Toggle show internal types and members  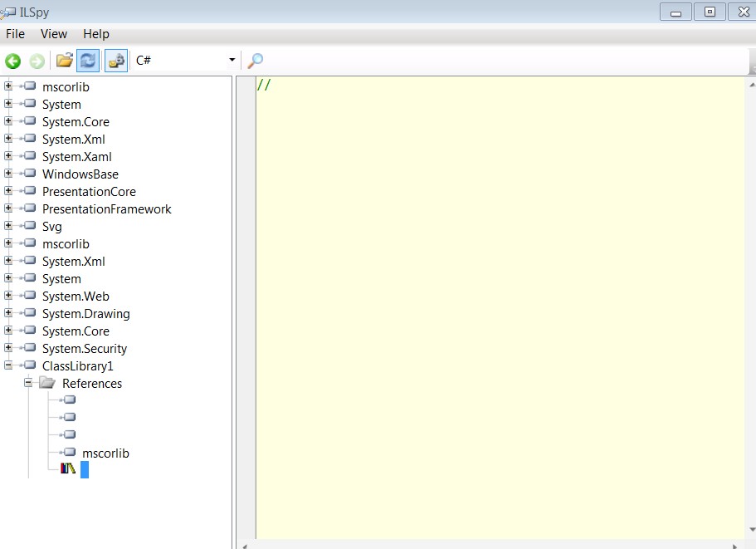pos(116,61)
